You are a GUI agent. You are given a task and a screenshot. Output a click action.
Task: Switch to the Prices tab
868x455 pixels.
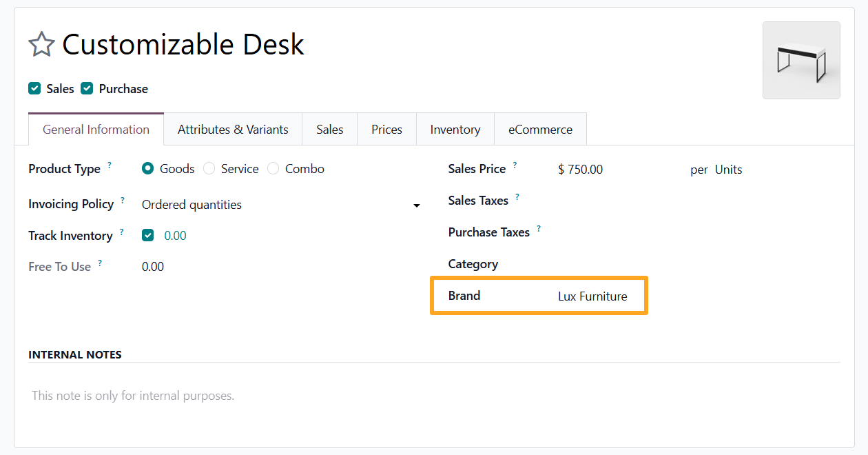[x=386, y=130]
